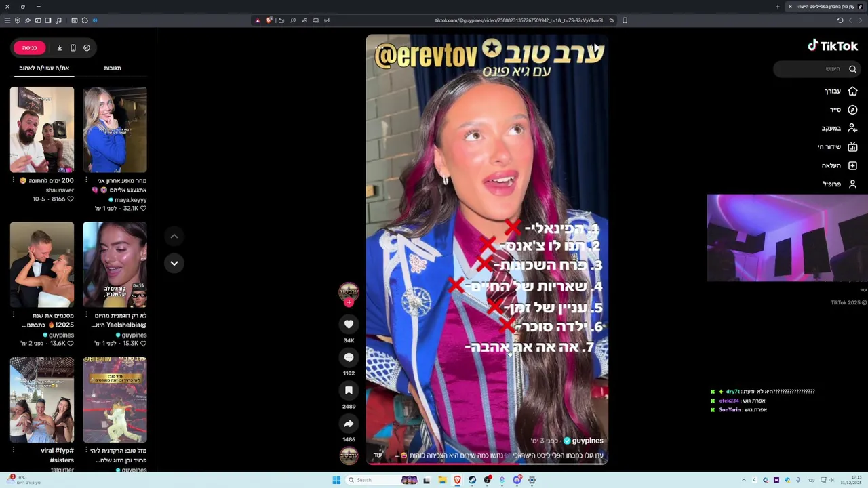Open options for מסכמים את שנת video
Screen dimensions: 868x488
coord(13,315)
